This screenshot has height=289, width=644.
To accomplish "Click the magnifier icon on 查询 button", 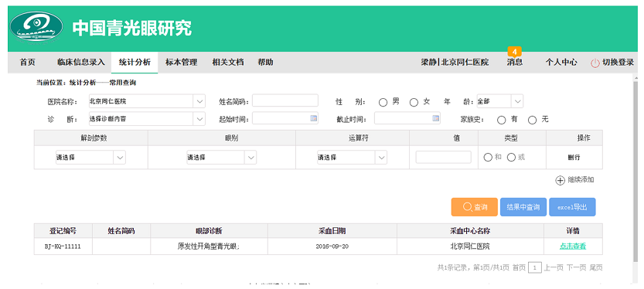I will 467,207.
